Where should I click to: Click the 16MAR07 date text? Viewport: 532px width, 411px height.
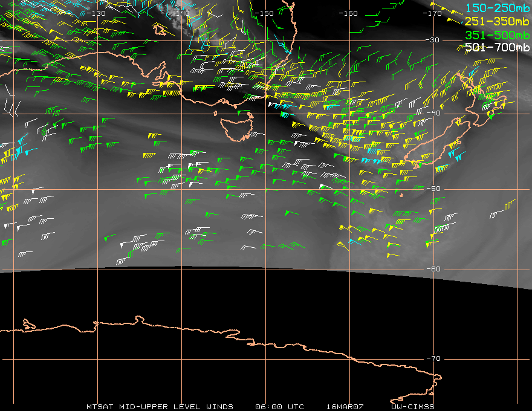pyautogui.click(x=345, y=407)
